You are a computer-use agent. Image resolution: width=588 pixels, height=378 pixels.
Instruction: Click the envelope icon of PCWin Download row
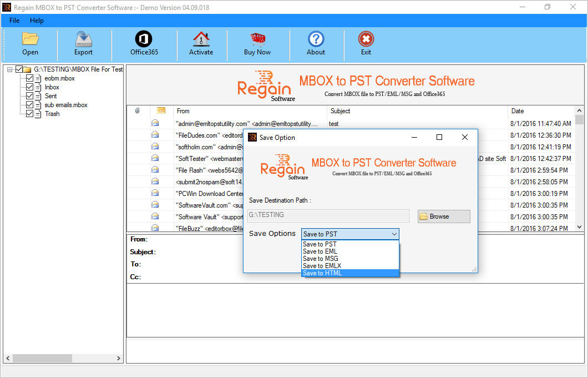155,193
